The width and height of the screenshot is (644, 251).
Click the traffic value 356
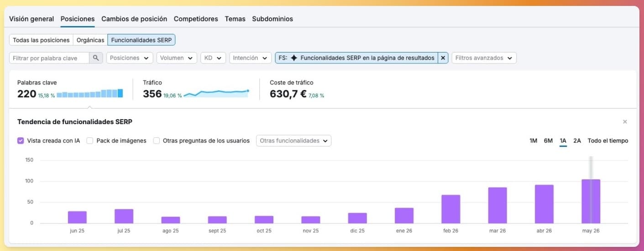click(152, 94)
